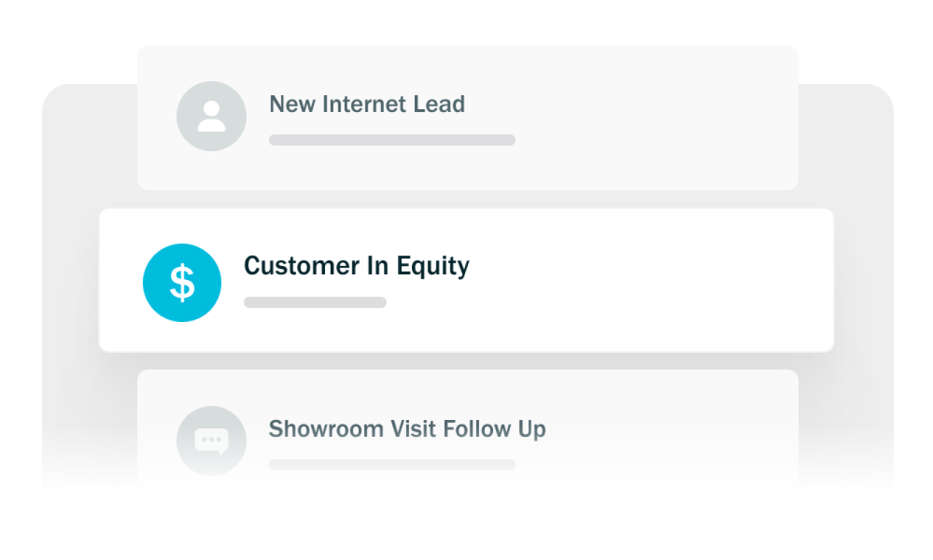Viewport: 933px width, 560px height.
Task: Click placeholder bar under Customer In Equity
Action: (315, 302)
